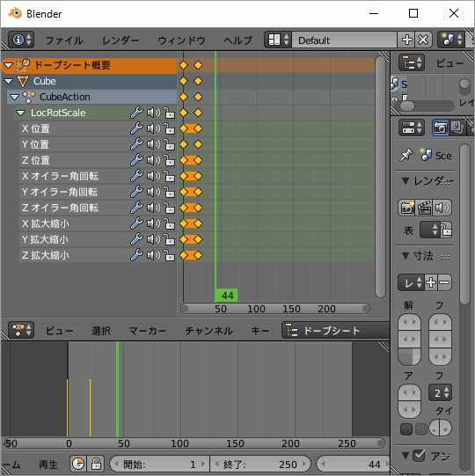Screen dimensions: 475x476
Task: Open the Info editor type selector
Action: 21,40
